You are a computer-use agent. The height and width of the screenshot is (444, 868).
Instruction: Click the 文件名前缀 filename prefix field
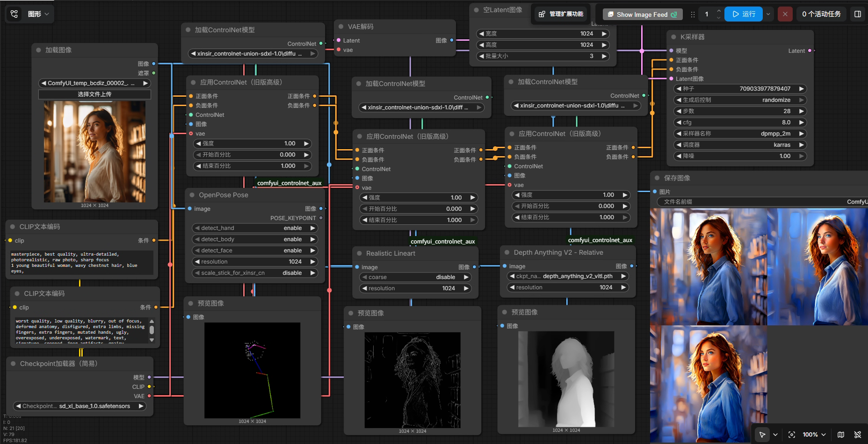coord(762,202)
